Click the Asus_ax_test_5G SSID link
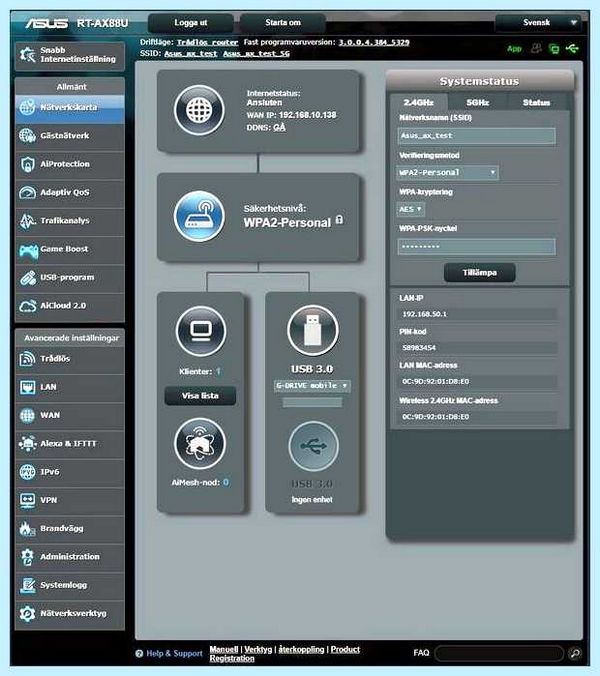Image resolution: width=600 pixels, height=676 pixels. click(256, 53)
